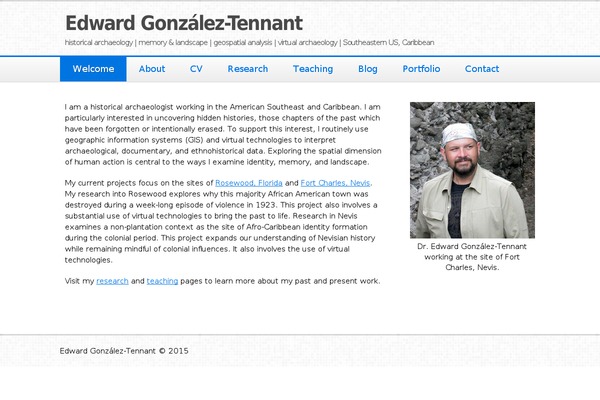The width and height of the screenshot is (600, 400).
Task: Click the photo of Dr. González-Tennant
Action: 472,170
